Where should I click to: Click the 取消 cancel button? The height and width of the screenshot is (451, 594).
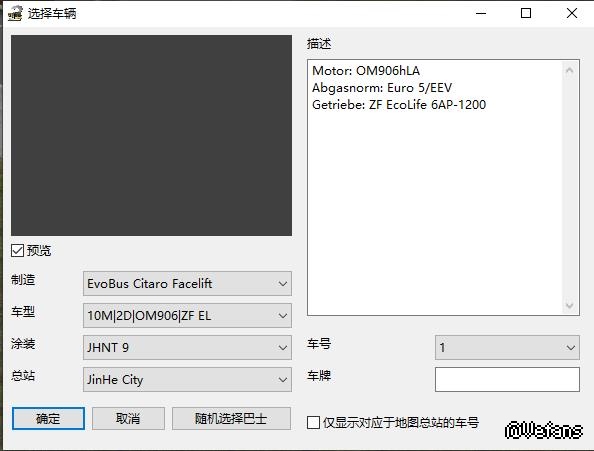(x=128, y=418)
